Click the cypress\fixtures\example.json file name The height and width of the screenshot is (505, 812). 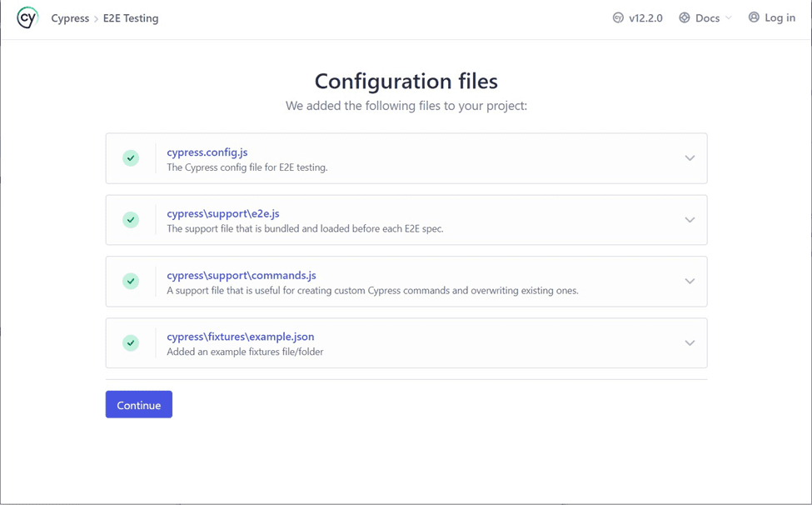240,337
